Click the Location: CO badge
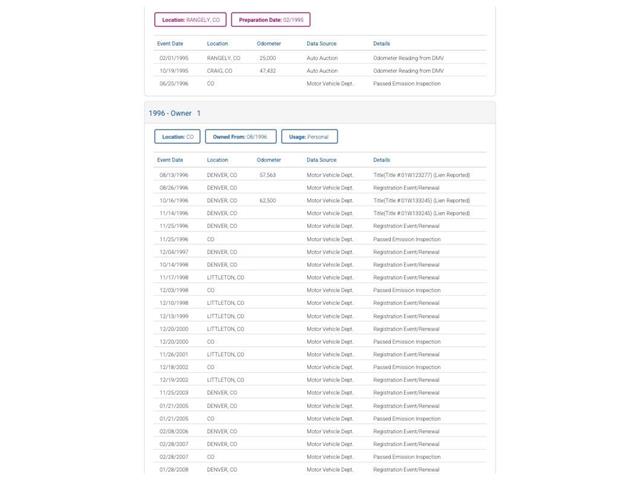Image resolution: width=640 pixels, height=480 pixels. pos(177,137)
